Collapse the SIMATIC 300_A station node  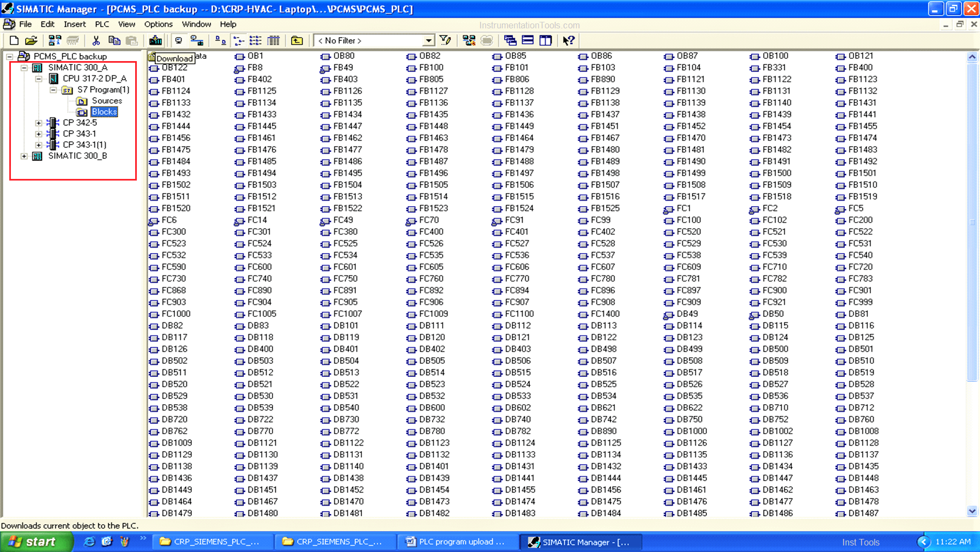(24, 68)
